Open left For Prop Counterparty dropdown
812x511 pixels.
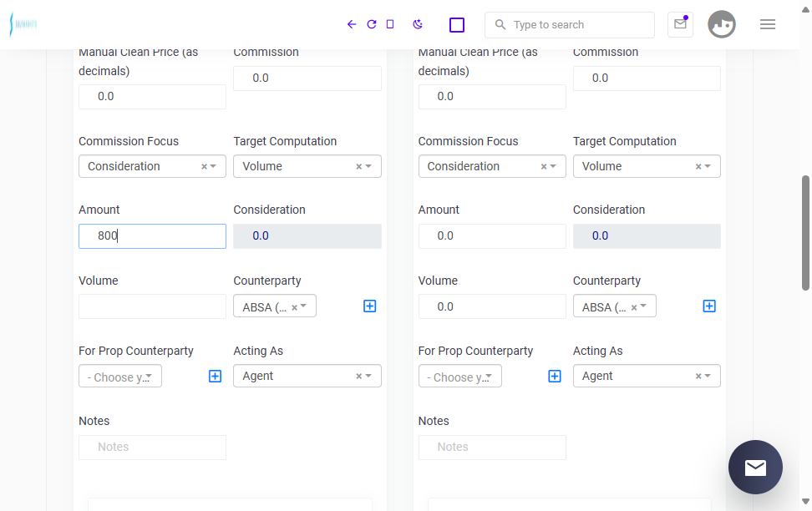click(120, 376)
